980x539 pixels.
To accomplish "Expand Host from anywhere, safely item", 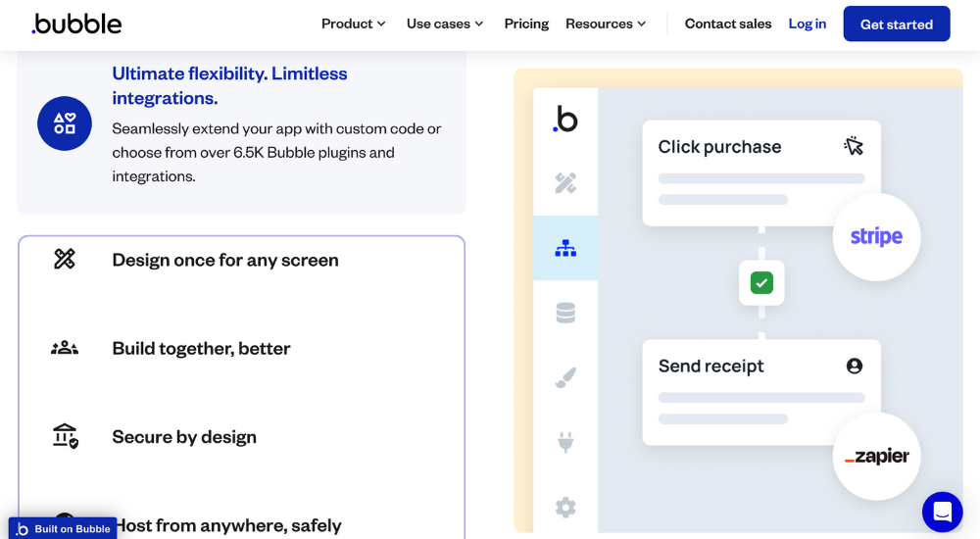I will (x=228, y=525).
